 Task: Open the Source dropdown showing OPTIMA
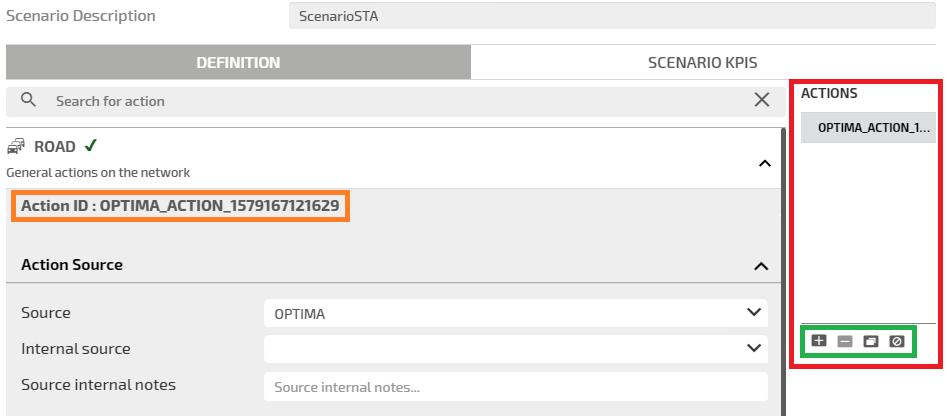pos(515,313)
